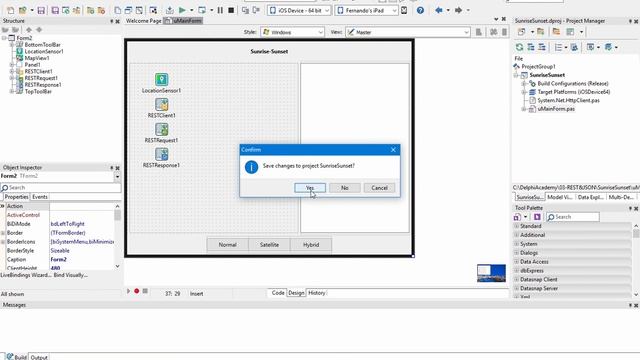Open the iOS Device - 64 bit platform dropdown

[299, 10]
